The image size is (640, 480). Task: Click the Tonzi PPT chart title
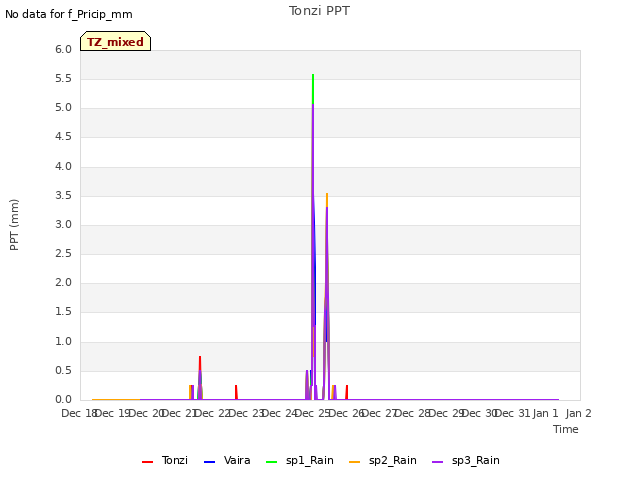(319, 11)
